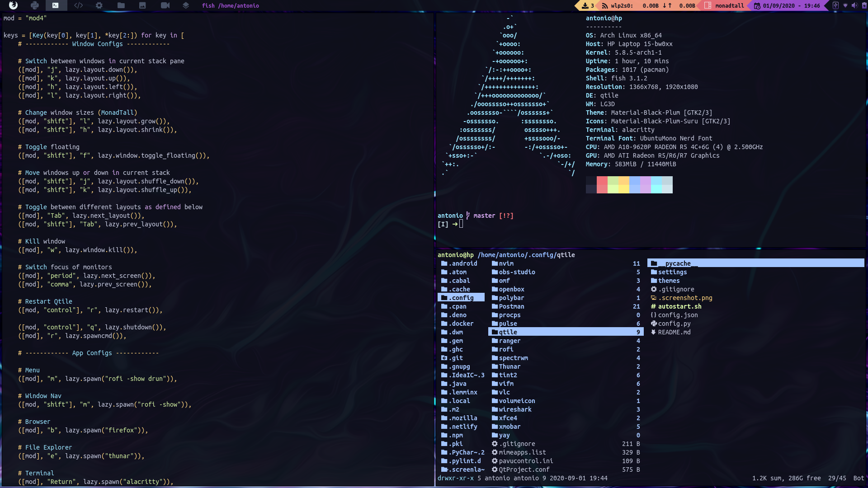Click the pending updates download widget

pyautogui.click(x=588, y=5)
